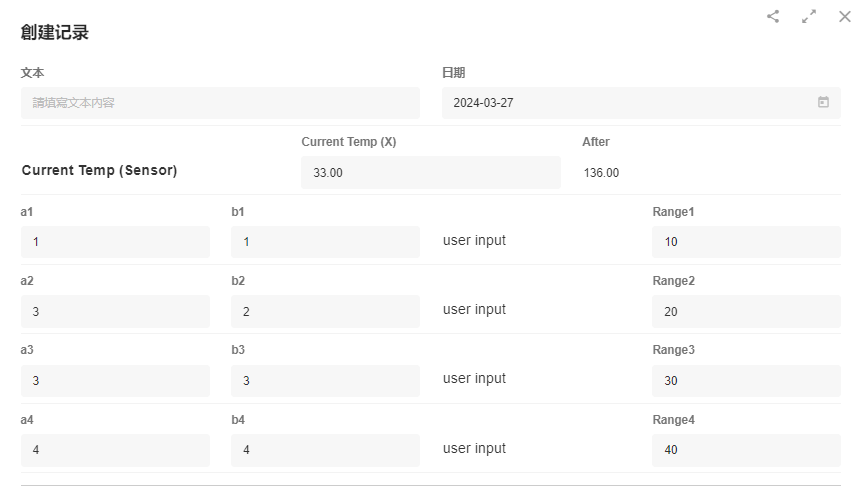862x496 pixels.
Task: Select the Range4 field with value 40
Action: (x=746, y=450)
